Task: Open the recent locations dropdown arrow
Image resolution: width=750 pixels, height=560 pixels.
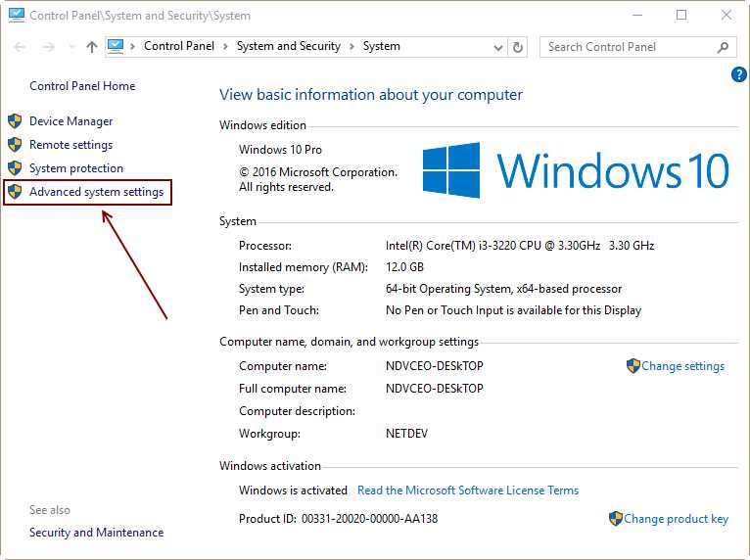Action: coord(71,47)
